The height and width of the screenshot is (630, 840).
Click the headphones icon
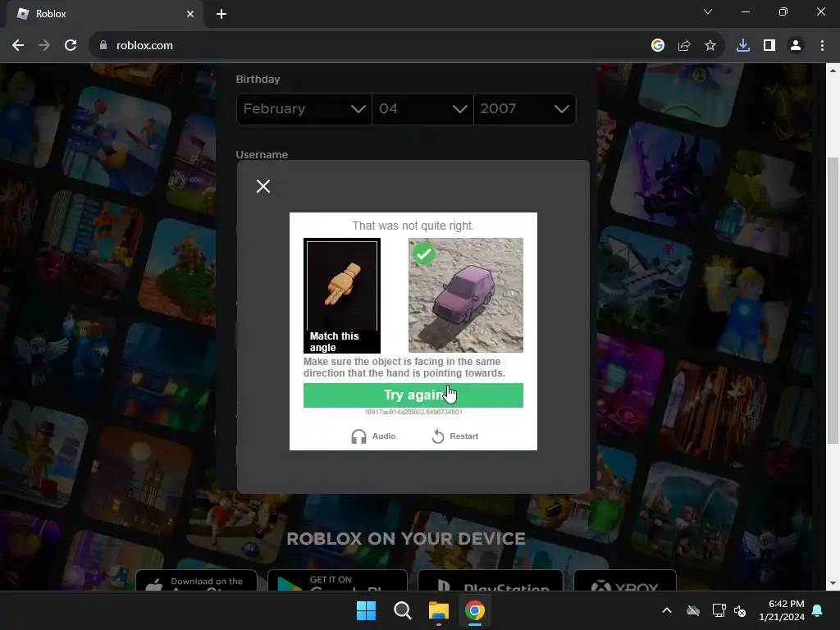[x=358, y=436]
